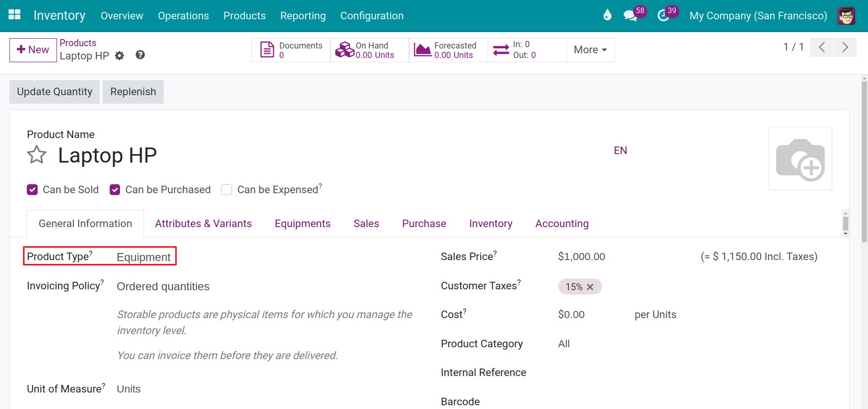Open company switcher My Company (San Francisco)
Image resolution: width=868 pixels, height=409 pixels.
(758, 16)
